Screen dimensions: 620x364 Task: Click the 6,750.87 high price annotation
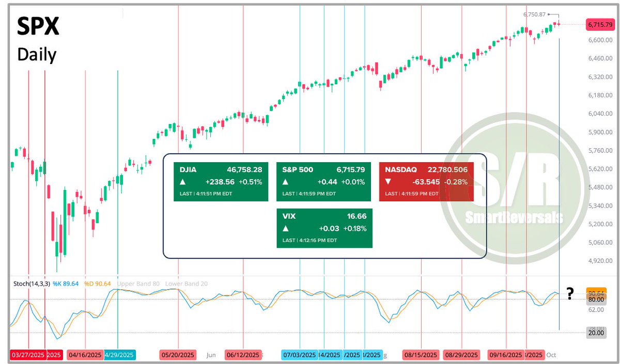534,14
